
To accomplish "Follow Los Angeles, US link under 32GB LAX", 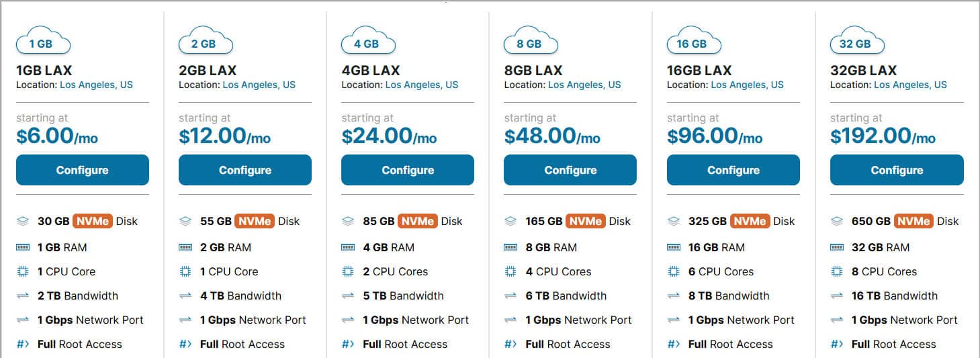I will 910,85.
